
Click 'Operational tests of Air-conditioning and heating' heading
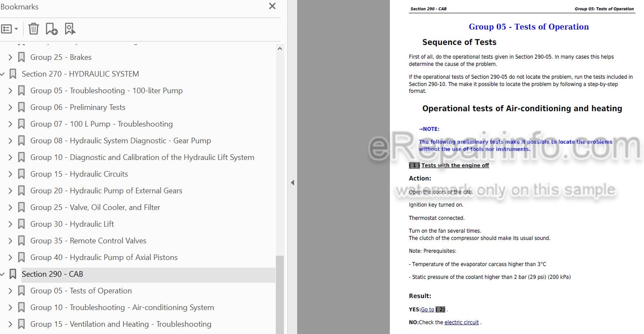click(x=522, y=109)
